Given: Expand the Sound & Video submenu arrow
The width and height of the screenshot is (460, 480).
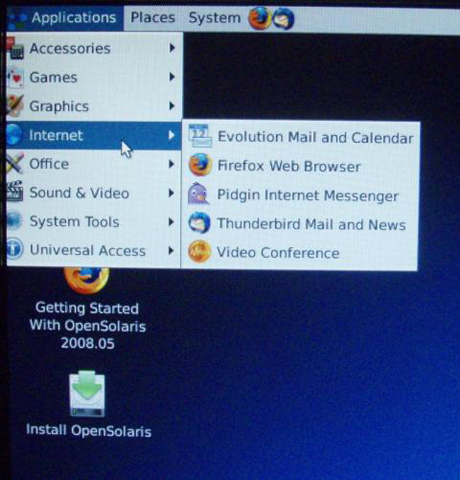Looking at the screenshot, I should coord(171,193).
